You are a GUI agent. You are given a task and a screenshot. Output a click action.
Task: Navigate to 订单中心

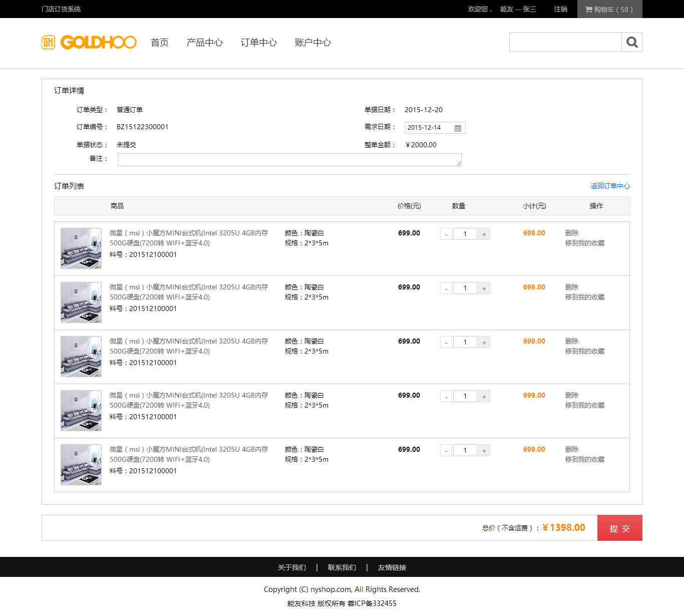click(x=258, y=43)
